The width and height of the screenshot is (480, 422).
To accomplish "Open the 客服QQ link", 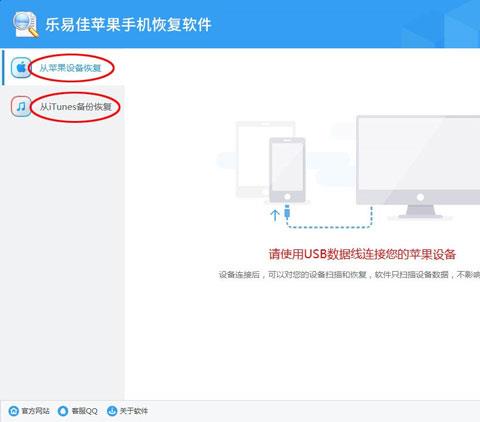I will click(84, 411).
